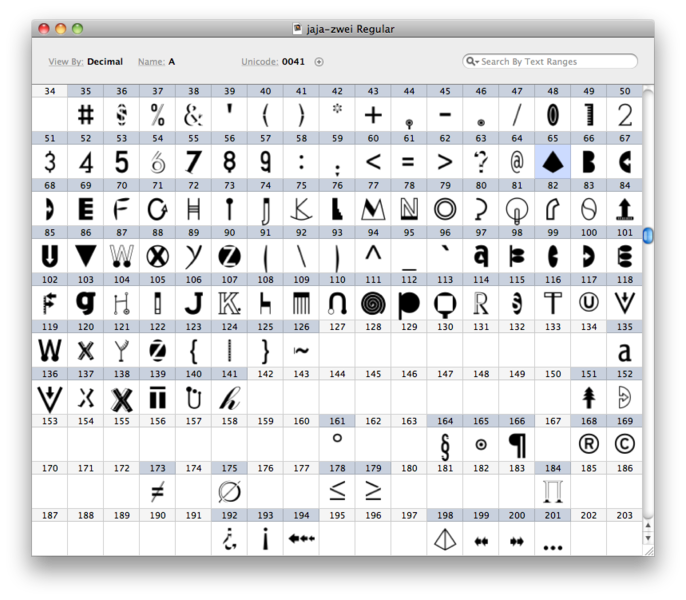Select the highlighted glyph in cell 65
Screen dimensions: 686x600
(x=553, y=161)
